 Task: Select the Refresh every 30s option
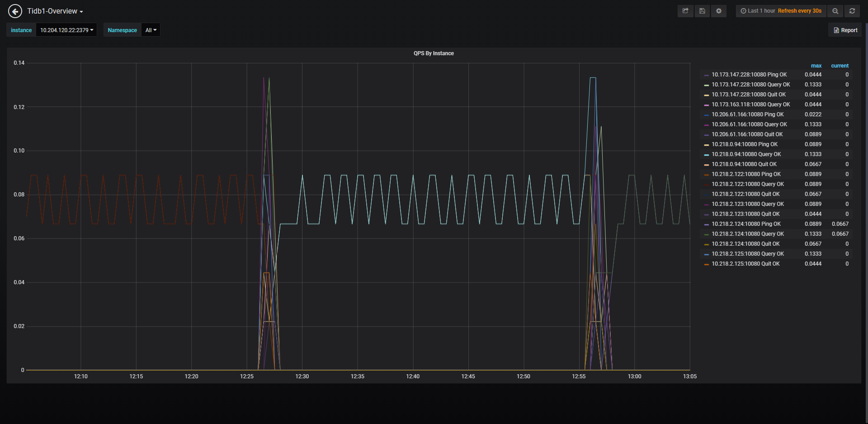point(800,11)
